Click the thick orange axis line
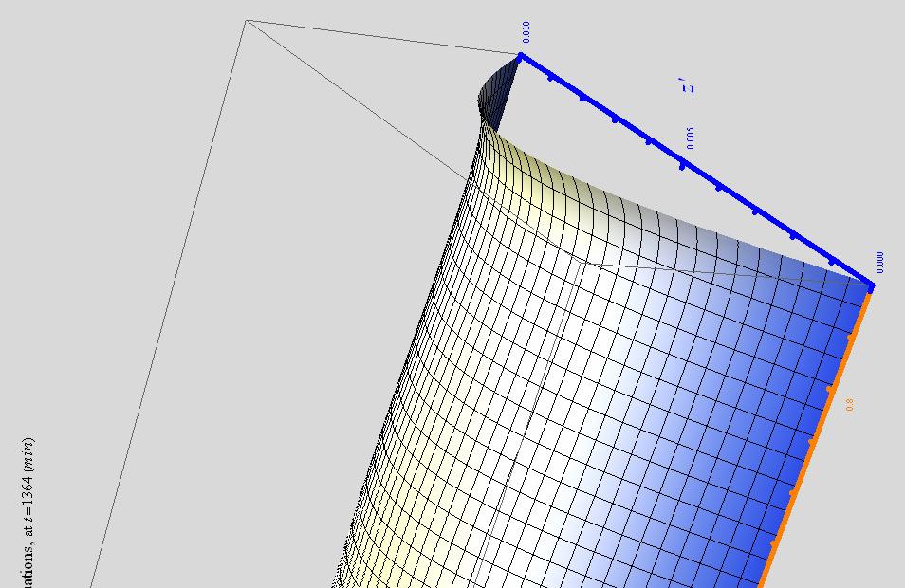This screenshot has height=588, width=905. pos(815,438)
